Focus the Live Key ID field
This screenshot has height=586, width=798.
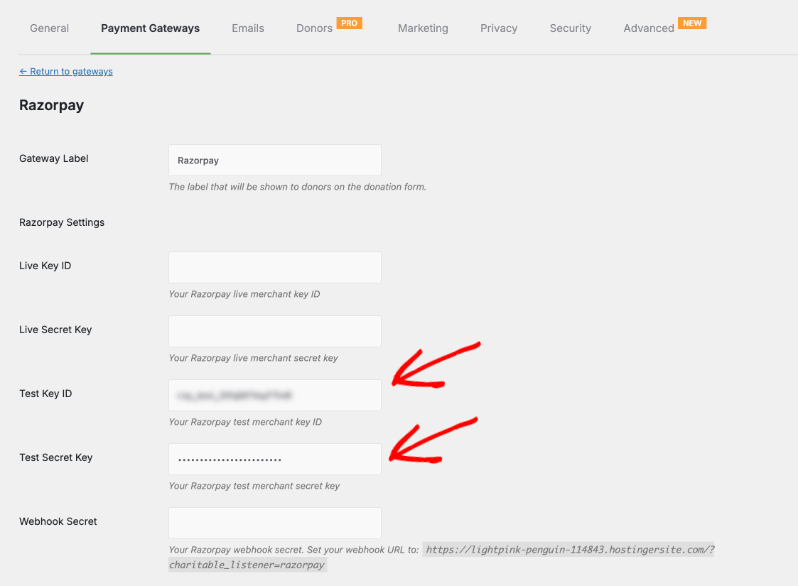pyautogui.click(x=275, y=267)
